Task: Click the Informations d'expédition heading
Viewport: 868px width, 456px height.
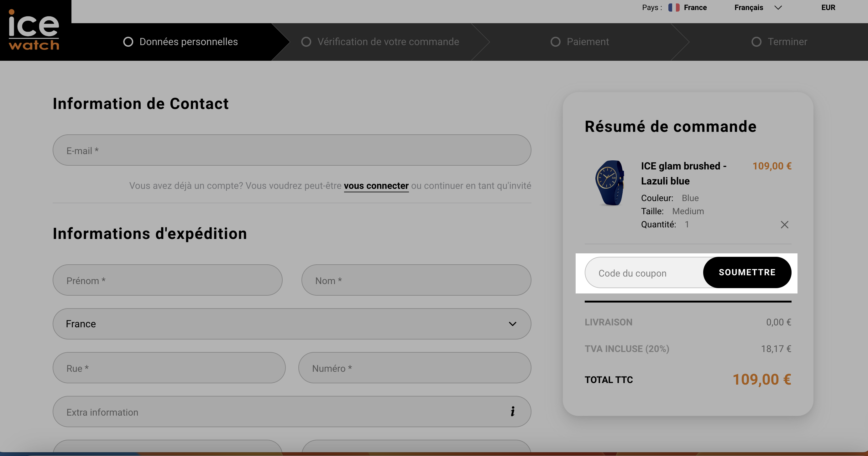Action: point(150,233)
